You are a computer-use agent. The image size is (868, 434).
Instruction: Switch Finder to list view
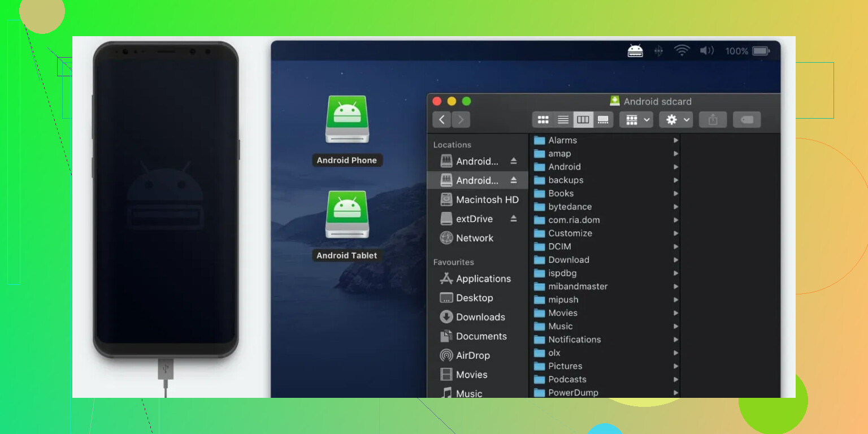click(563, 119)
